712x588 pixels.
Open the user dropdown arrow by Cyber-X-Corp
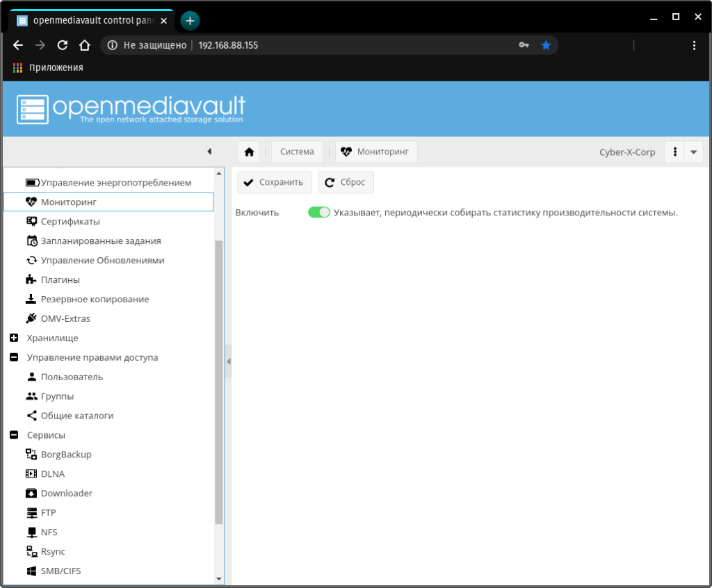tap(693, 152)
